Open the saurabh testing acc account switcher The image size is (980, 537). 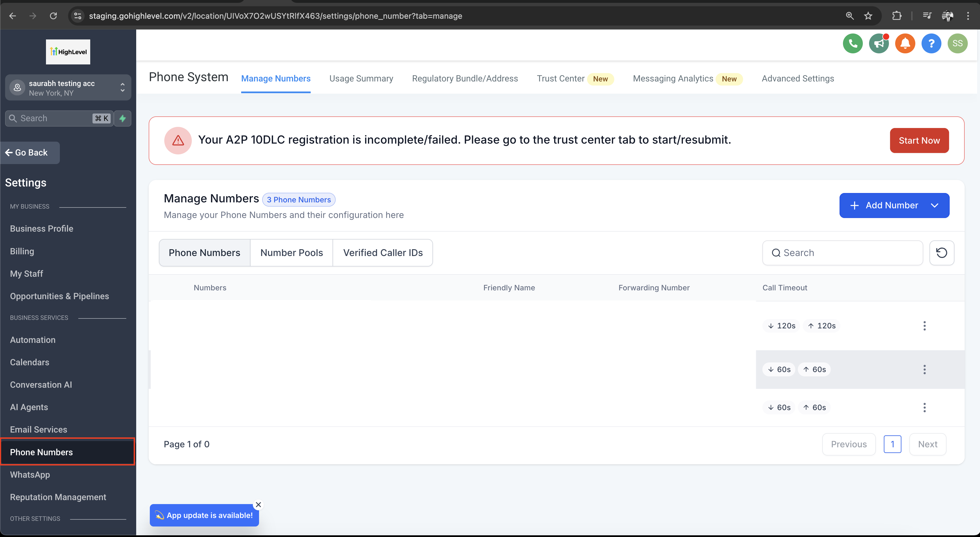(x=68, y=88)
